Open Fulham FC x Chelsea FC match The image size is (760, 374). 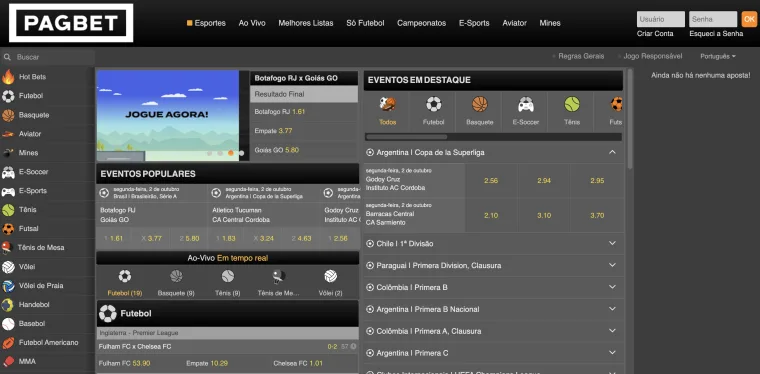pyautogui.click(x=135, y=346)
